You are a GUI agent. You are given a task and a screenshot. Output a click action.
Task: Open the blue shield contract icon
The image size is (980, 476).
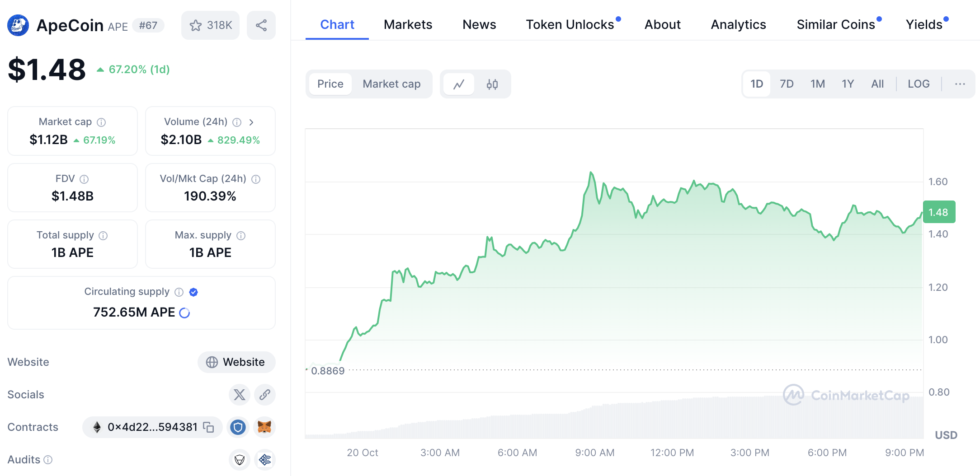tap(238, 427)
